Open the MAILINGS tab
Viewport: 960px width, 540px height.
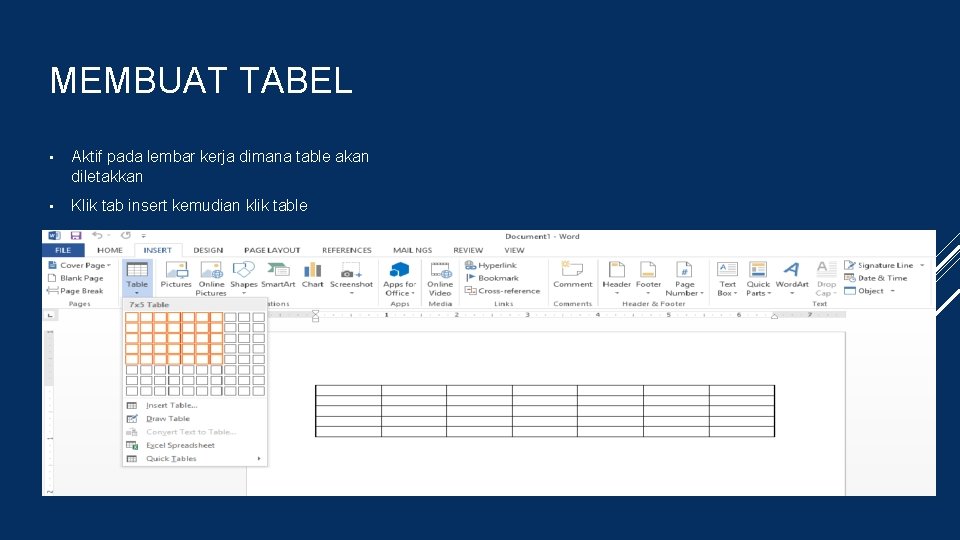click(x=412, y=250)
